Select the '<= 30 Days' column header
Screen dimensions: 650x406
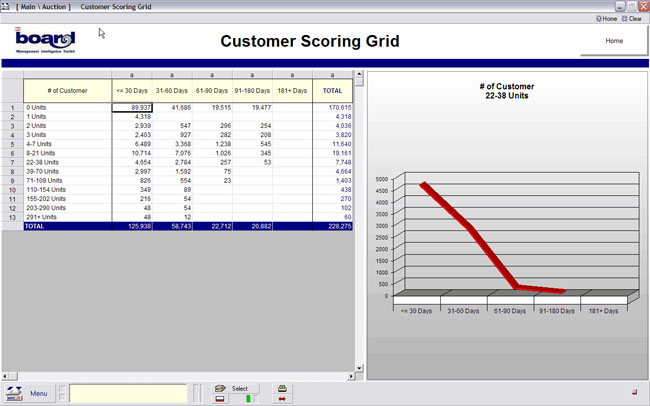132,90
